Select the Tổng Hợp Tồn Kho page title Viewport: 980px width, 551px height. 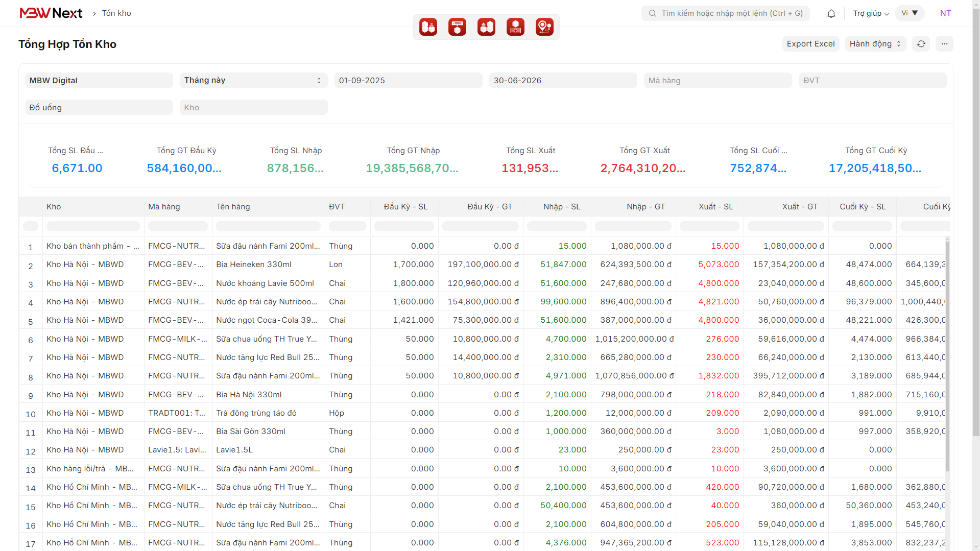pyautogui.click(x=67, y=44)
